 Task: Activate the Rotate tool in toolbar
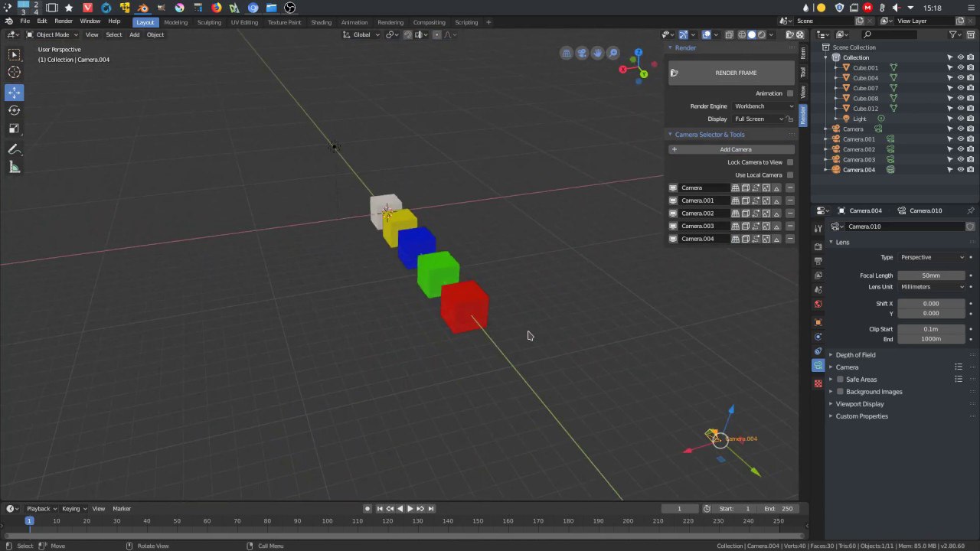pos(14,110)
